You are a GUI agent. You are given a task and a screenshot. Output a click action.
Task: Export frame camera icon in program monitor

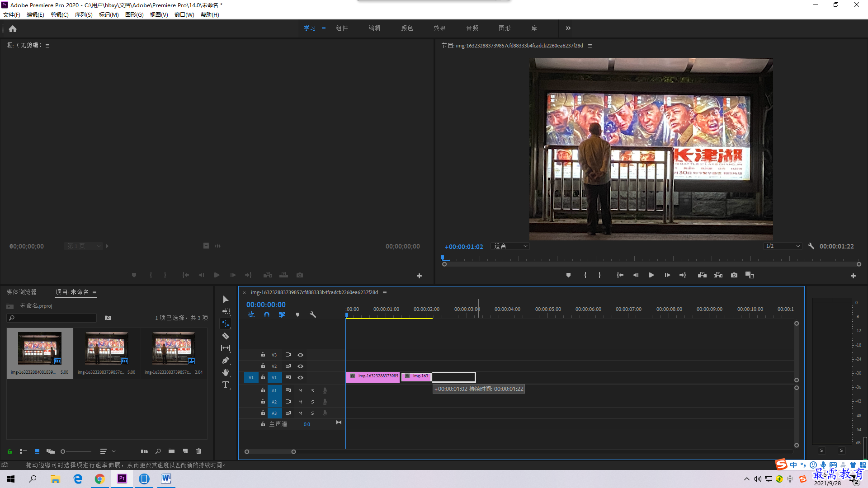click(734, 275)
